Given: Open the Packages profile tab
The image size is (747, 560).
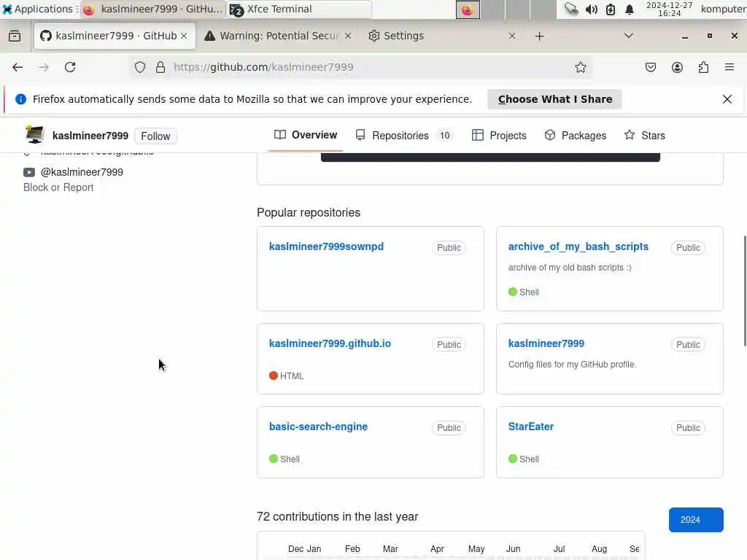Looking at the screenshot, I should pos(575,136).
